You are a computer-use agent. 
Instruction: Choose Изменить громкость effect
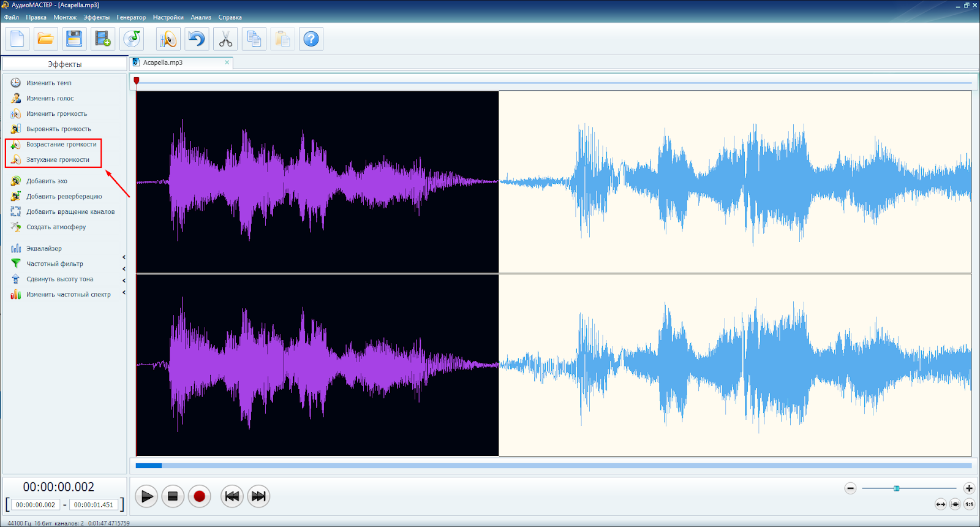pos(56,113)
